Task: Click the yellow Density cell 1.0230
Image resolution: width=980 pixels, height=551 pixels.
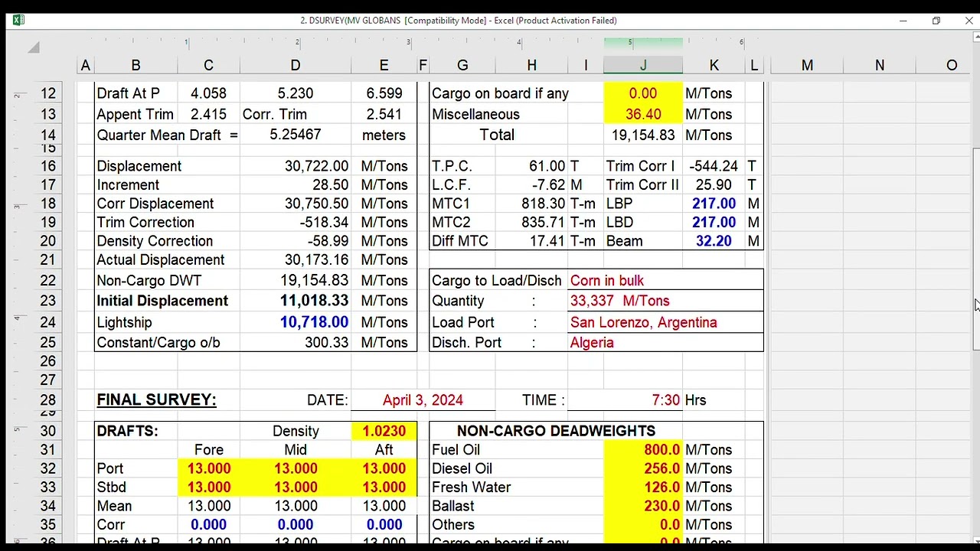Action: (x=384, y=431)
